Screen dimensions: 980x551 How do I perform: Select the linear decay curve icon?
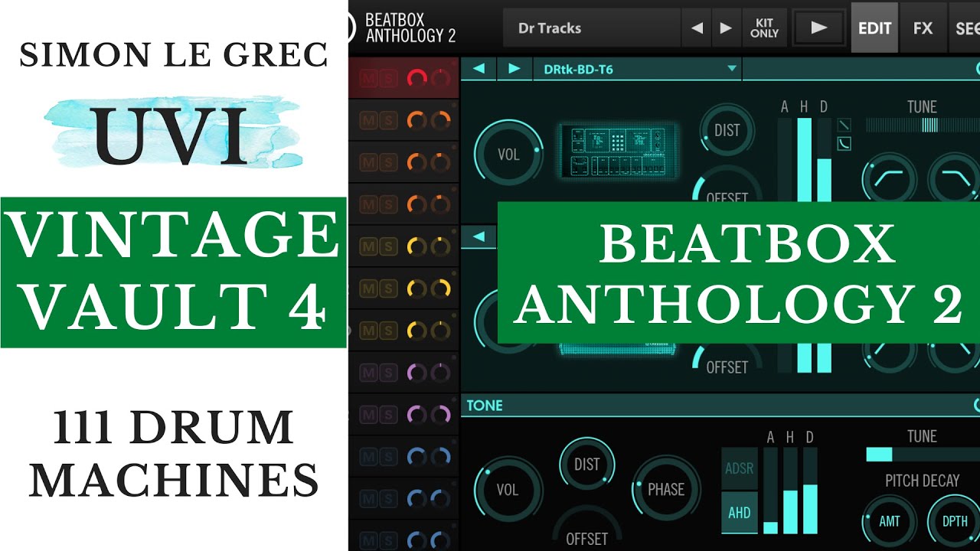click(844, 124)
